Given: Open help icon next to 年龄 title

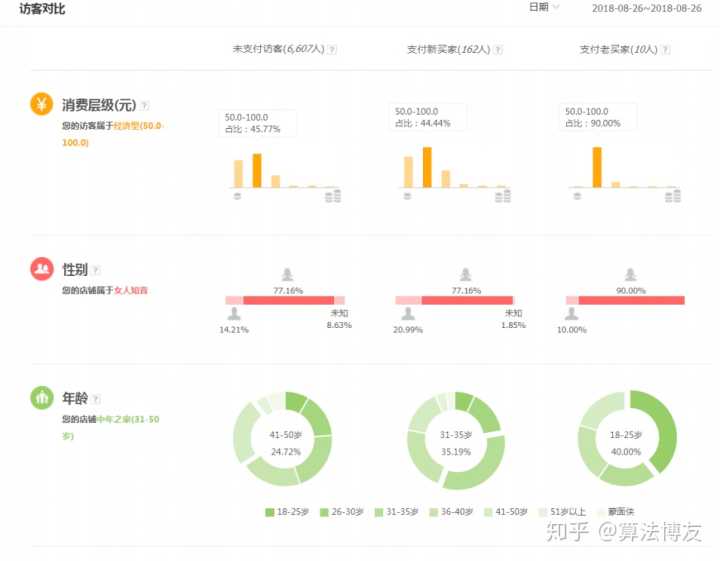Looking at the screenshot, I should click(x=97, y=398).
